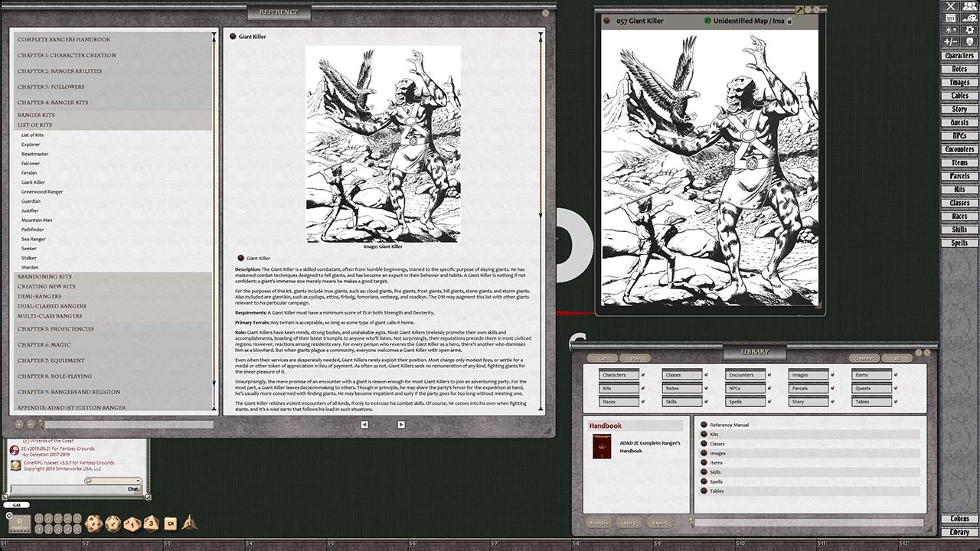Viewport: 980px width, 551px height.
Task: Toggle the Tables checkbox in the Library window
Action: click(x=897, y=402)
